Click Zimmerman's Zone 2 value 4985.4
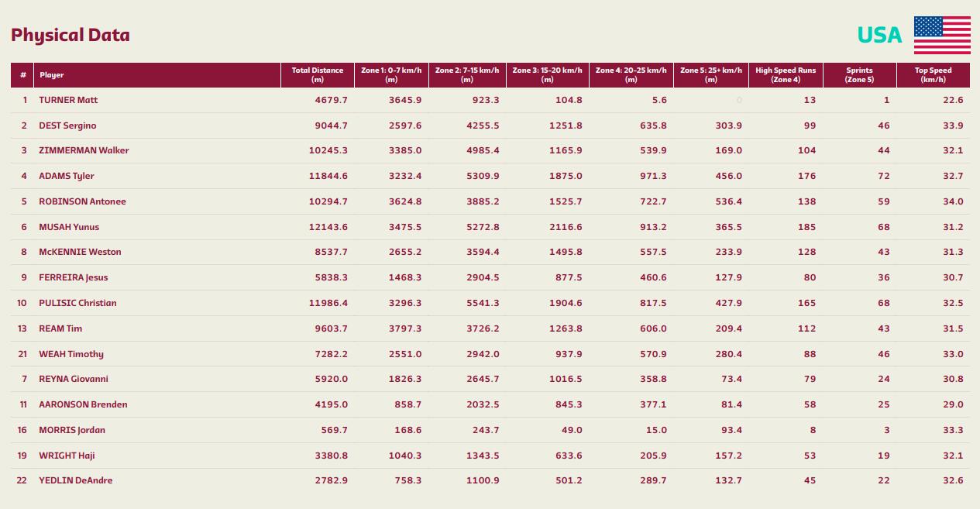This screenshot has width=980, height=509. (483, 150)
